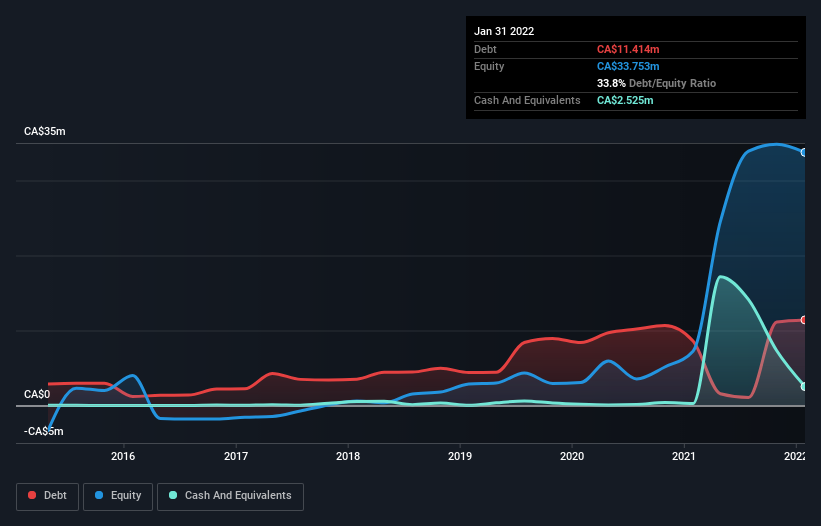This screenshot has height=526, width=821.
Task: Select the Equity endpoint marker on chart
Action: pos(804,153)
